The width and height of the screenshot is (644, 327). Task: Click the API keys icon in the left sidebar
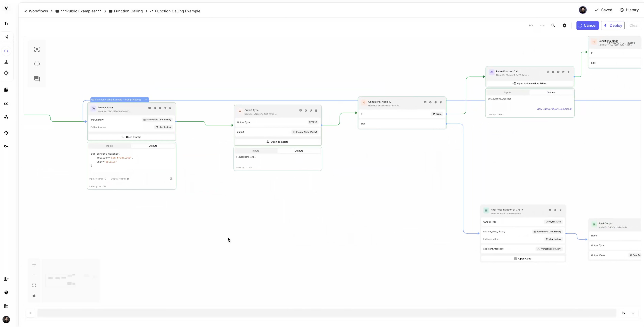6,146
